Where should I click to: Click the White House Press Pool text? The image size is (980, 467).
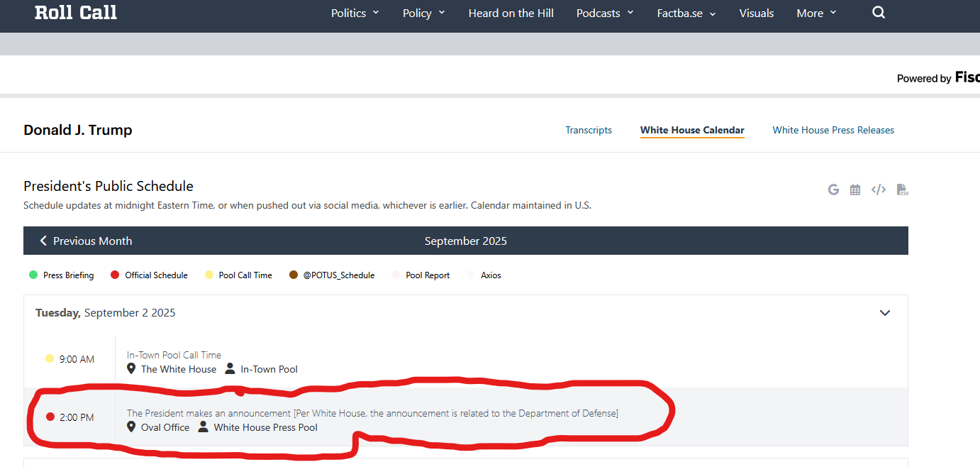pos(266,427)
